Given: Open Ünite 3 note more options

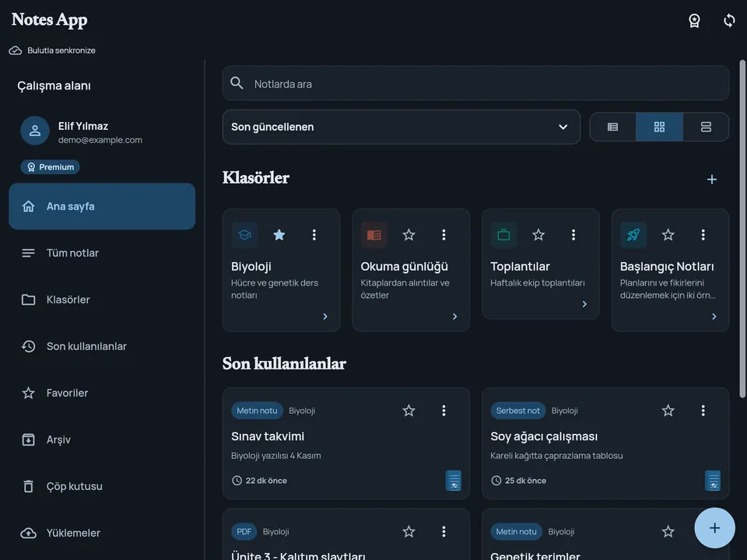Looking at the screenshot, I should (x=444, y=531).
